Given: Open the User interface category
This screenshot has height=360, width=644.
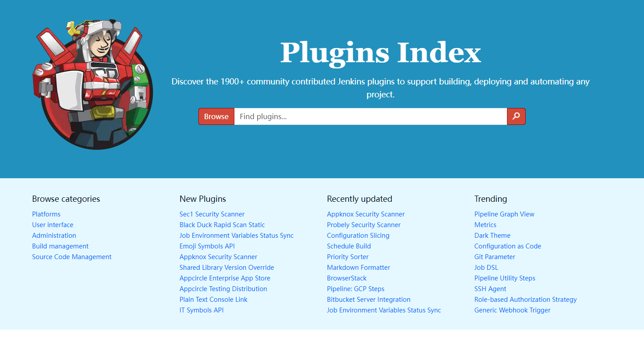Looking at the screenshot, I should [52, 225].
